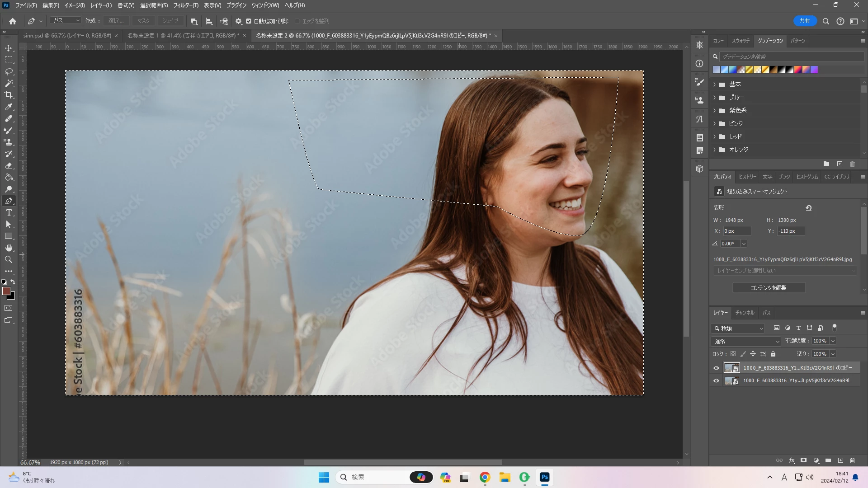Click the Delete layer trash icon

(852, 460)
